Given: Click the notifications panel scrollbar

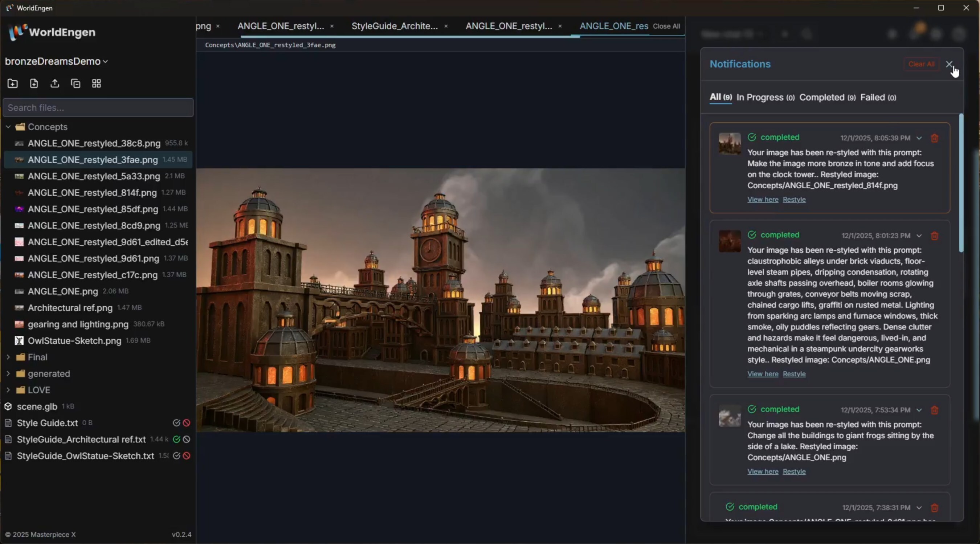Looking at the screenshot, I should (961, 183).
